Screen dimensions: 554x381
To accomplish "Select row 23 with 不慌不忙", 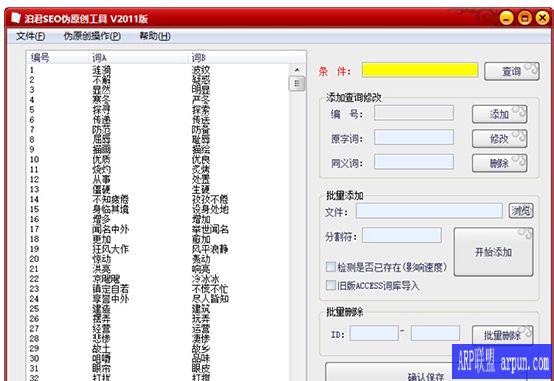I will (158, 289).
